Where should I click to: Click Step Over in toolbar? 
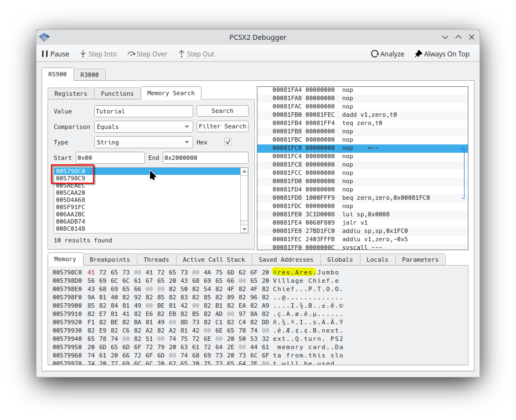[x=147, y=54]
